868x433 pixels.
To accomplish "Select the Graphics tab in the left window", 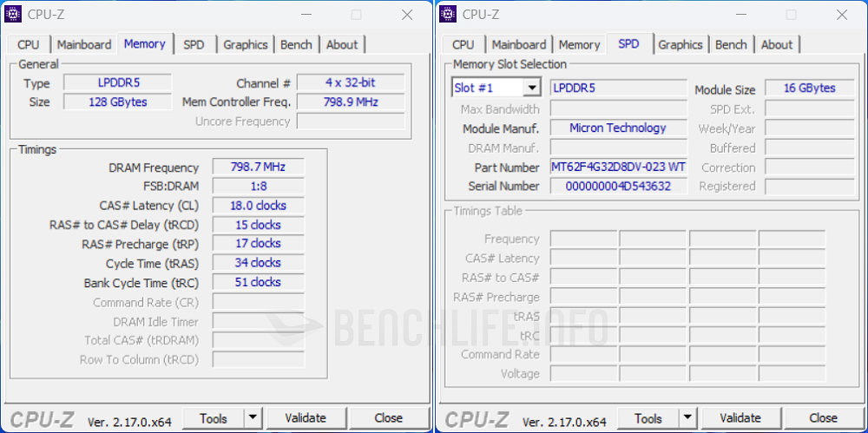I will click(246, 44).
